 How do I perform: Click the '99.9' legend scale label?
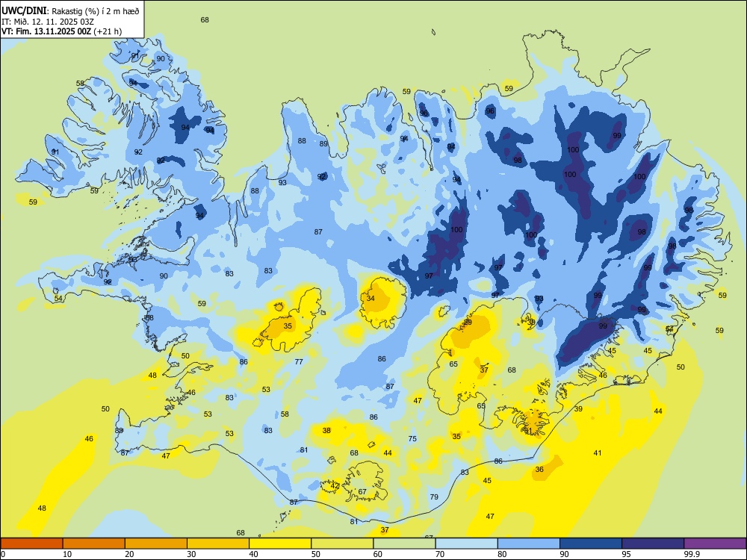coord(692,554)
